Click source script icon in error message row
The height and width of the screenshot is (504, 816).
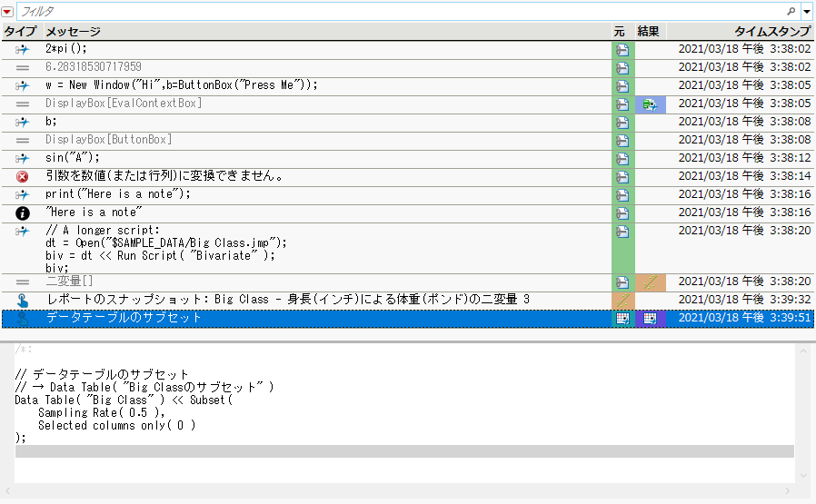622,177
